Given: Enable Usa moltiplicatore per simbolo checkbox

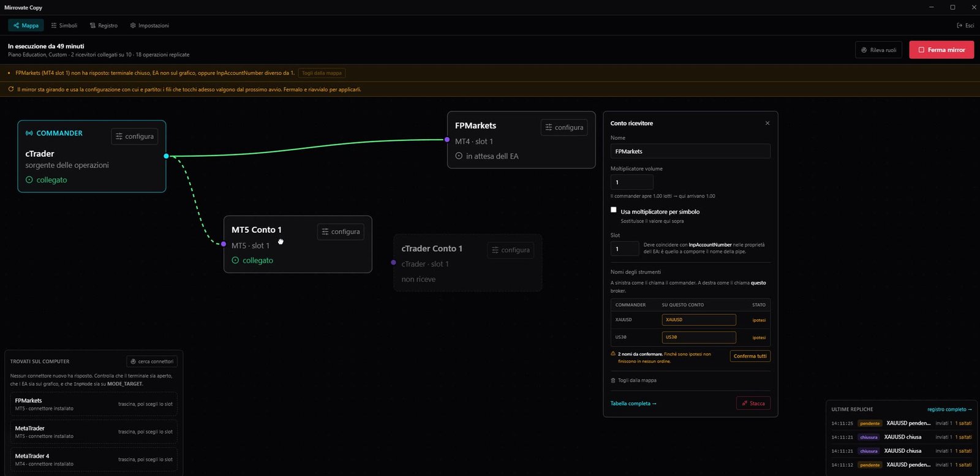Looking at the screenshot, I should [614, 210].
